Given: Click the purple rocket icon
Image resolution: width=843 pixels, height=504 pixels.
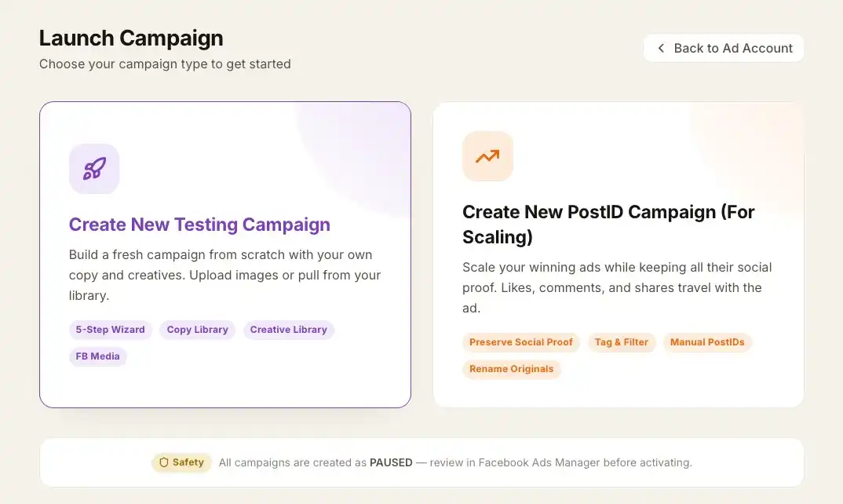Looking at the screenshot, I should (x=94, y=168).
